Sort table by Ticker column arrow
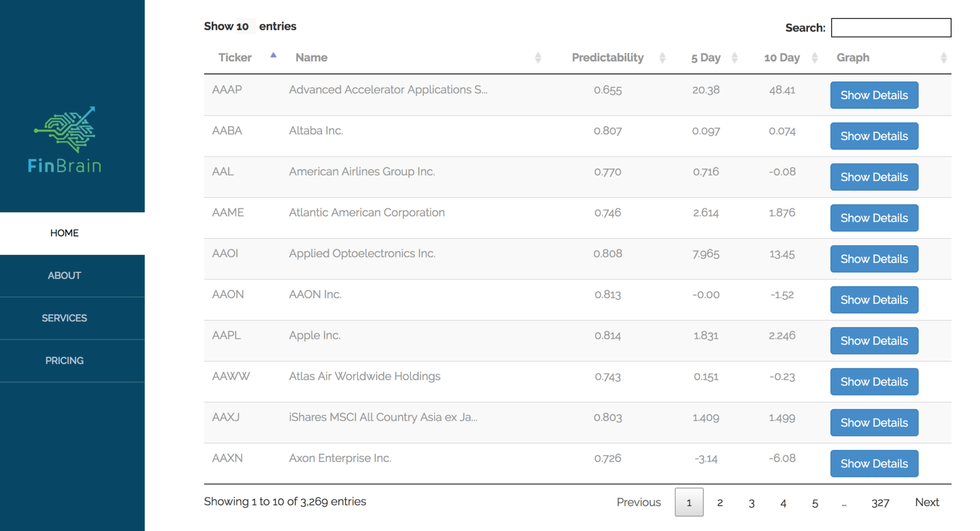980x531 pixels. [x=273, y=56]
